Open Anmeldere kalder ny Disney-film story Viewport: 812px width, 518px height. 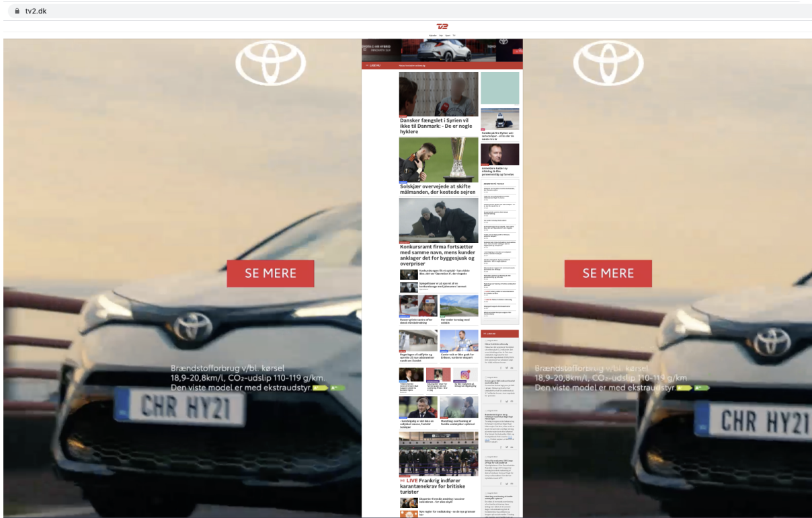(499, 171)
